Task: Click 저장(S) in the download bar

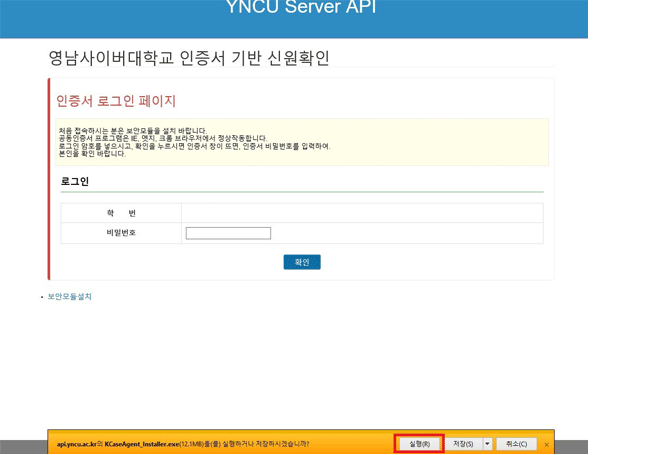Action: (463, 444)
